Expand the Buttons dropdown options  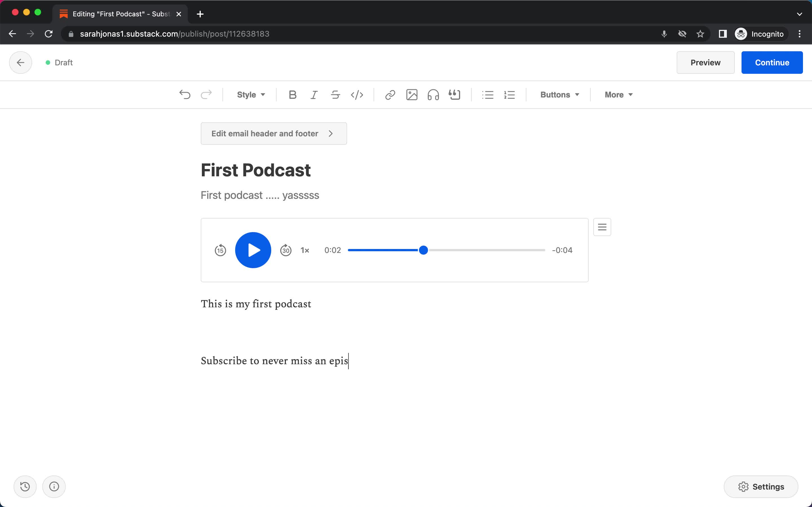click(559, 94)
